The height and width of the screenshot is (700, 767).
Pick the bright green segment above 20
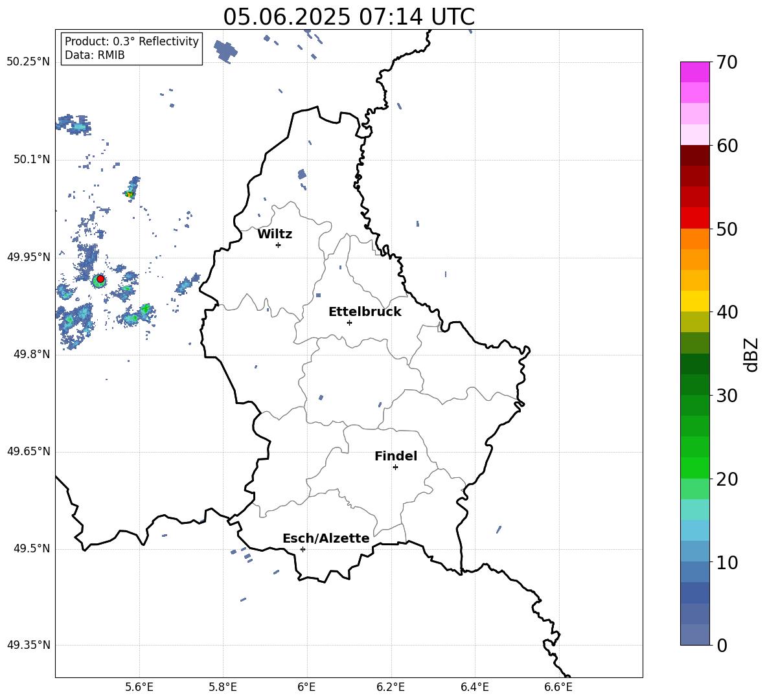pyautogui.click(x=695, y=468)
